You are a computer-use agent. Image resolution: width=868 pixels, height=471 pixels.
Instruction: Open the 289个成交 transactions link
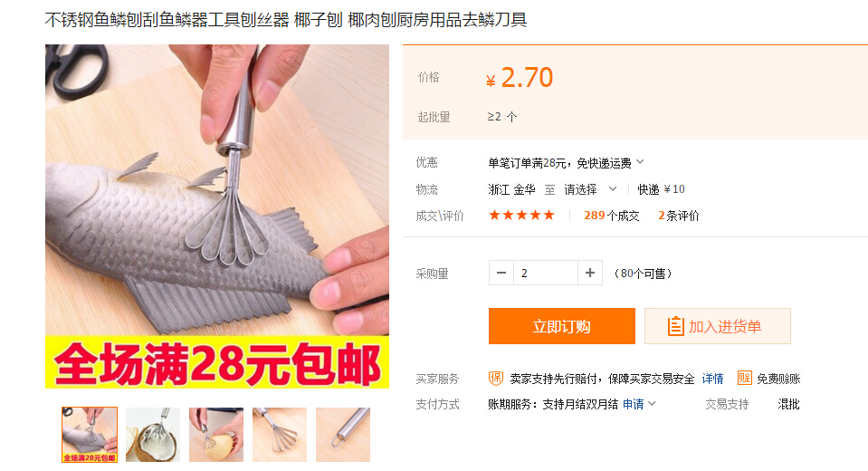pos(611,216)
